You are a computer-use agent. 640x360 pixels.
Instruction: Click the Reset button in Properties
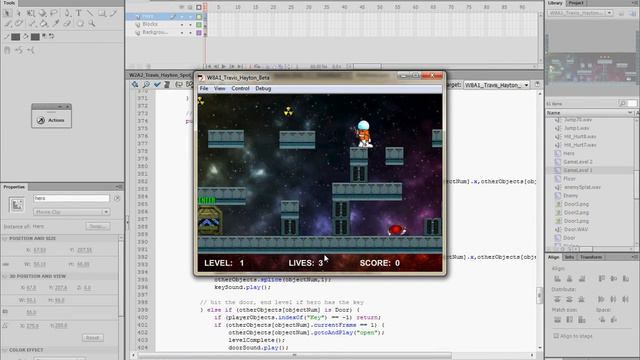93,338
